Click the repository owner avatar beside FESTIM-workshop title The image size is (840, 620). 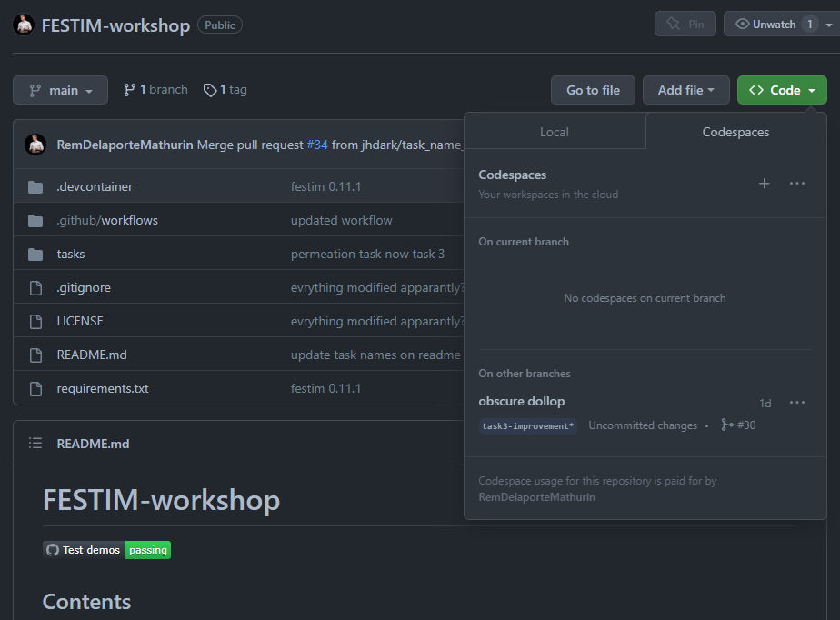point(24,25)
